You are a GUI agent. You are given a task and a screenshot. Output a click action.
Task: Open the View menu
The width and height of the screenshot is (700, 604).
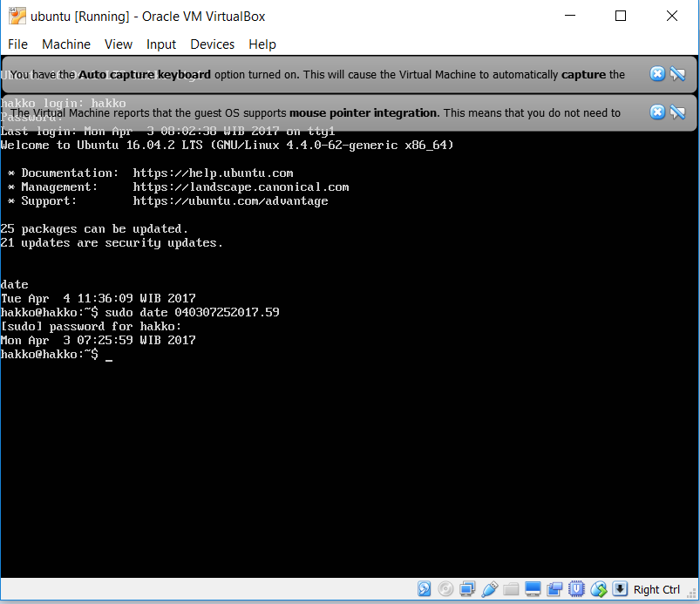pyautogui.click(x=119, y=44)
